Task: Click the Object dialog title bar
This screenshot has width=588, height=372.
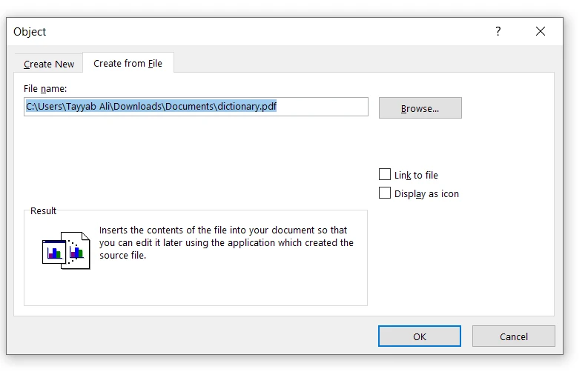Action: pyautogui.click(x=222, y=31)
